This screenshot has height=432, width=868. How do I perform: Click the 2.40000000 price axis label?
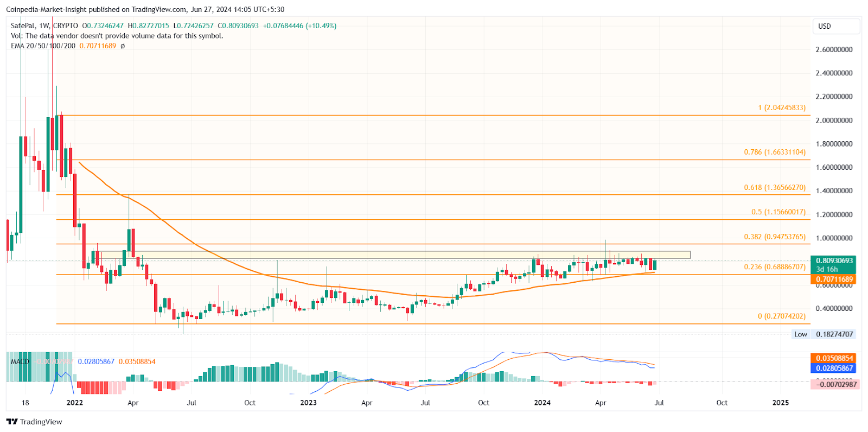pos(834,73)
